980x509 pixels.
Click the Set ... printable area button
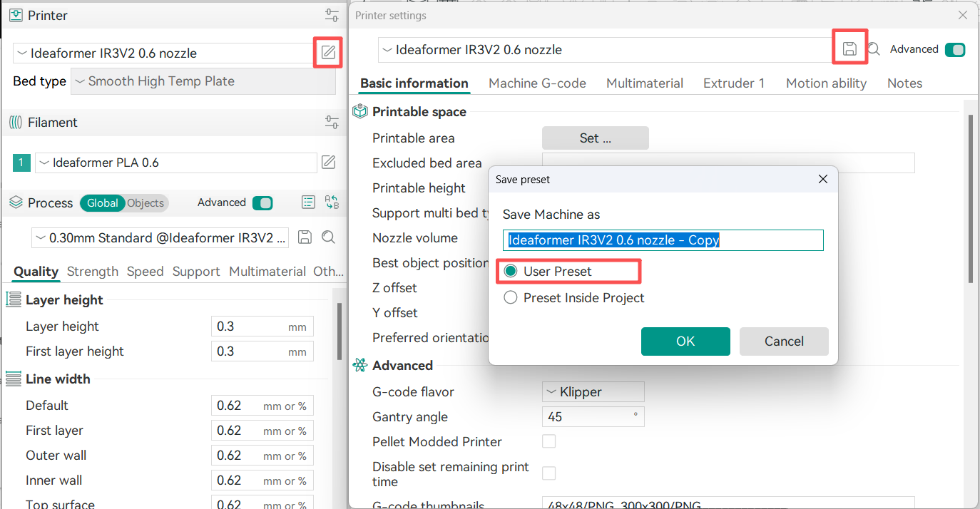(596, 138)
